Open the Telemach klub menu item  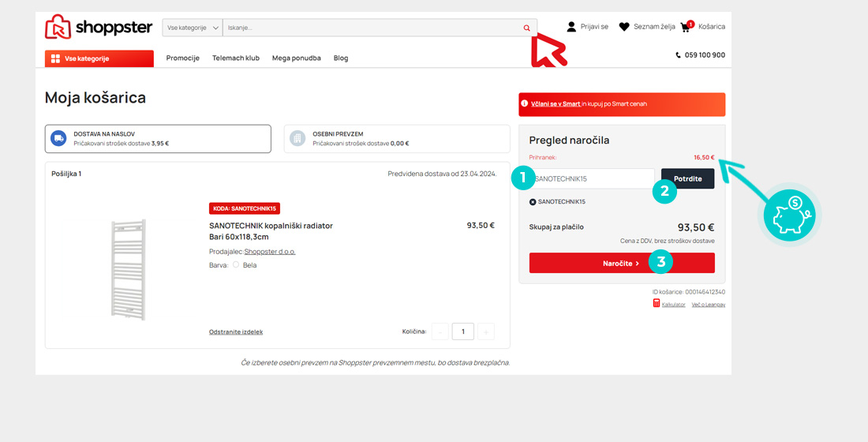[236, 58]
